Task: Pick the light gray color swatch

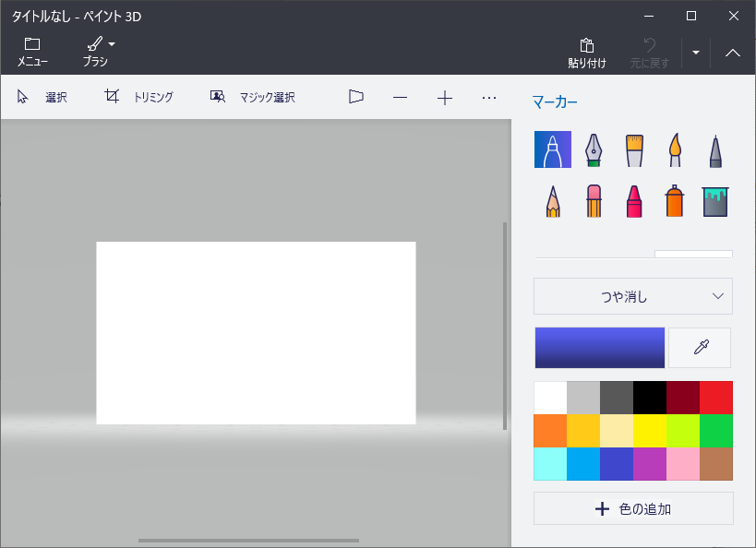Action: pyautogui.click(x=583, y=398)
